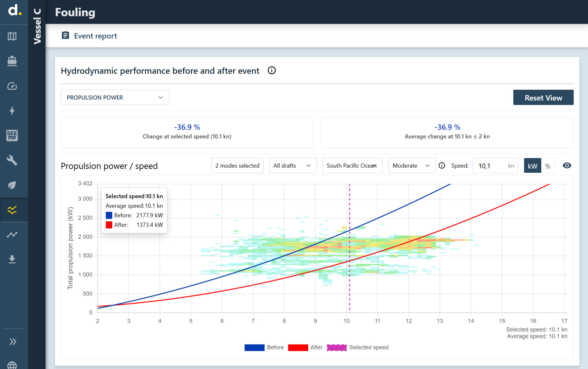Click the Fouling page title

tap(75, 12)
